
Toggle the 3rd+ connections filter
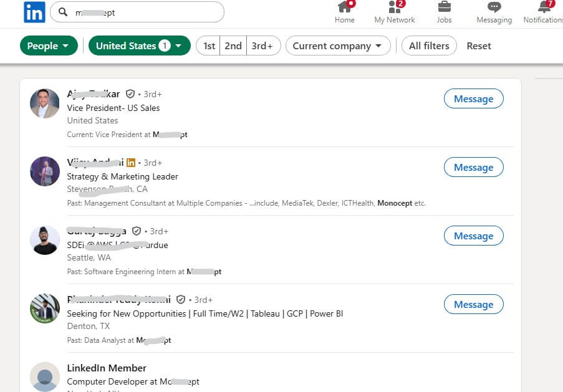pos(263,45)
